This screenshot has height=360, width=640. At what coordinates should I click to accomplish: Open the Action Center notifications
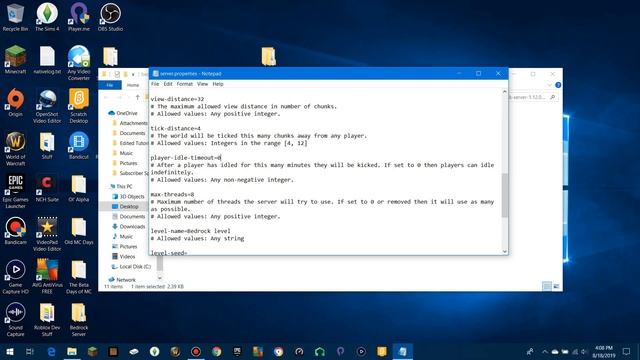[x=627, y=351]
